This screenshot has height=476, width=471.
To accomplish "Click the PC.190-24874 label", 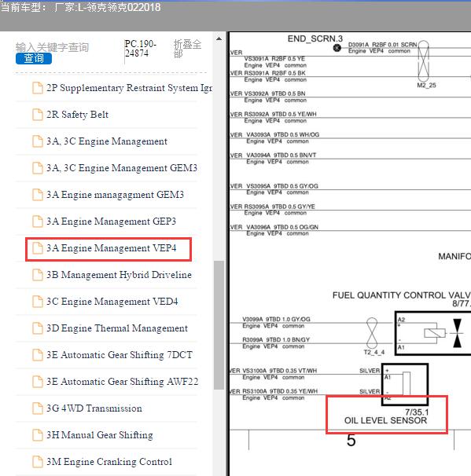I will 140,49.
